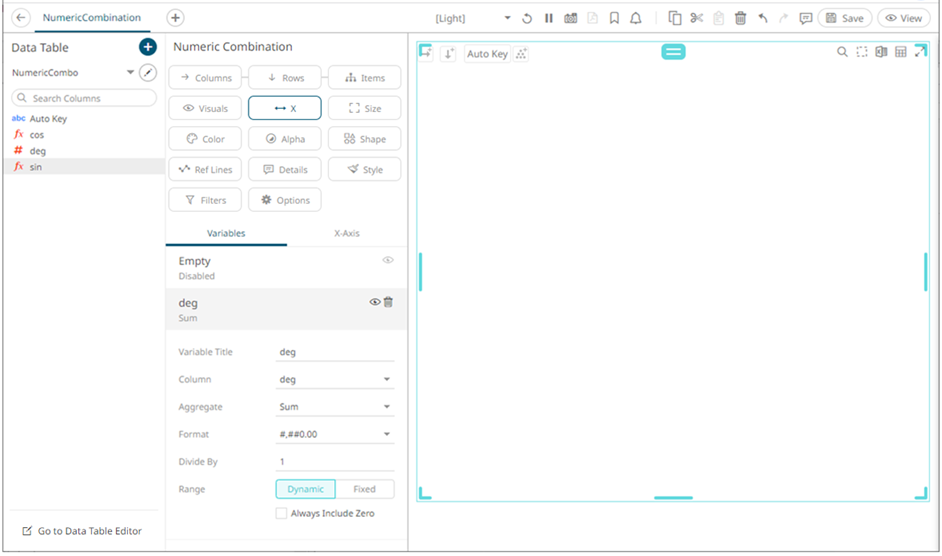Screen dimensions: 942x556
Task: Click the pause icon in top toolbar
Action: 549,18
